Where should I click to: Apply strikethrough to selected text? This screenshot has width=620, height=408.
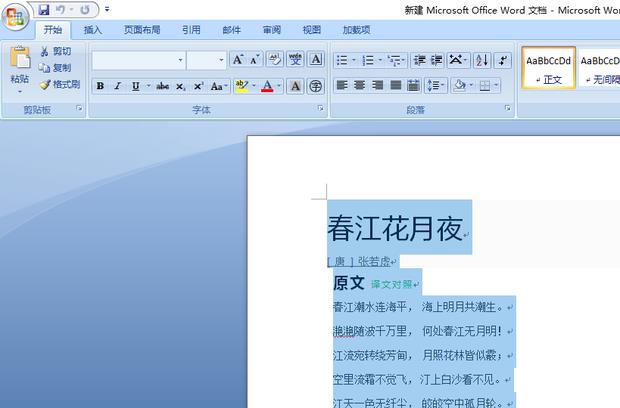click(162, 87)
